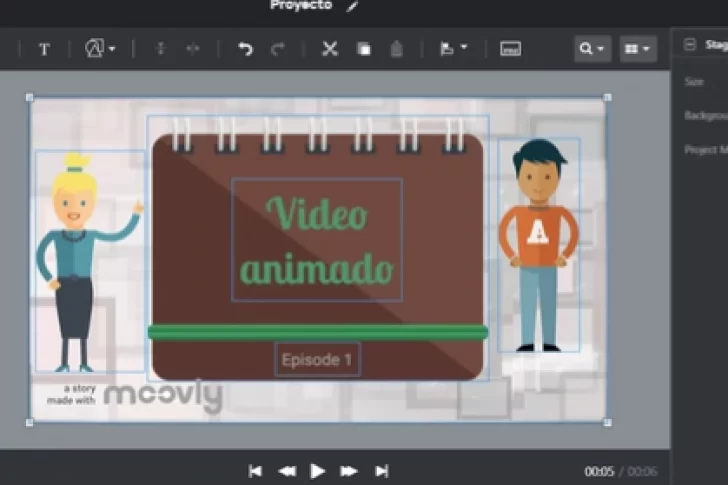Click the undo arrow

pos(245,49)
